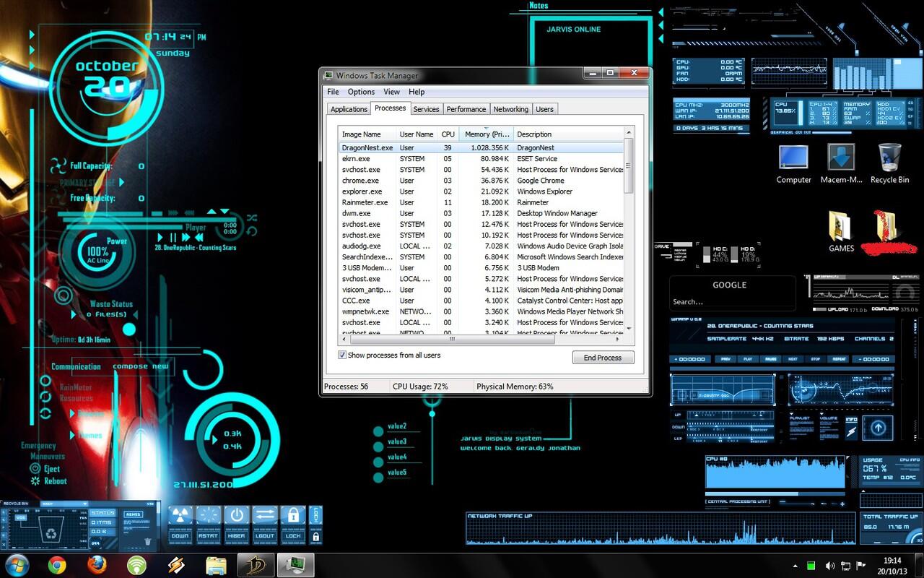This screenshot has height=578, width=924.
Task: Click the volume speaker tray icon
Action: tap(829, 566)
